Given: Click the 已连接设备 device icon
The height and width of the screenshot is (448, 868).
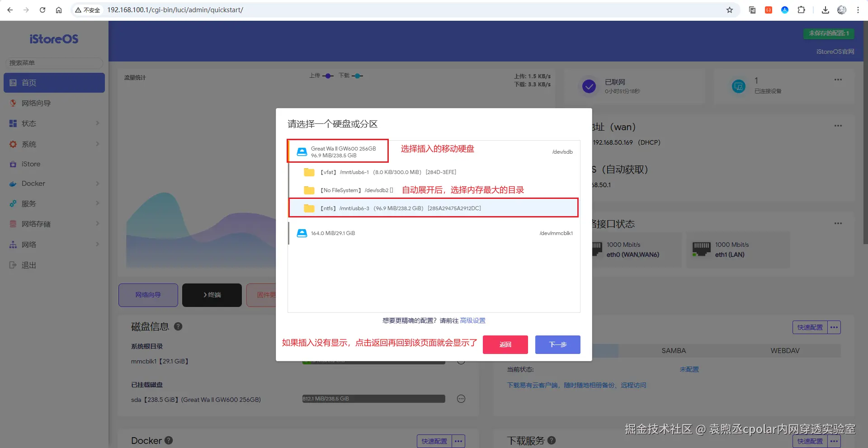Looking at the screenshot, I should pos(739,86).
